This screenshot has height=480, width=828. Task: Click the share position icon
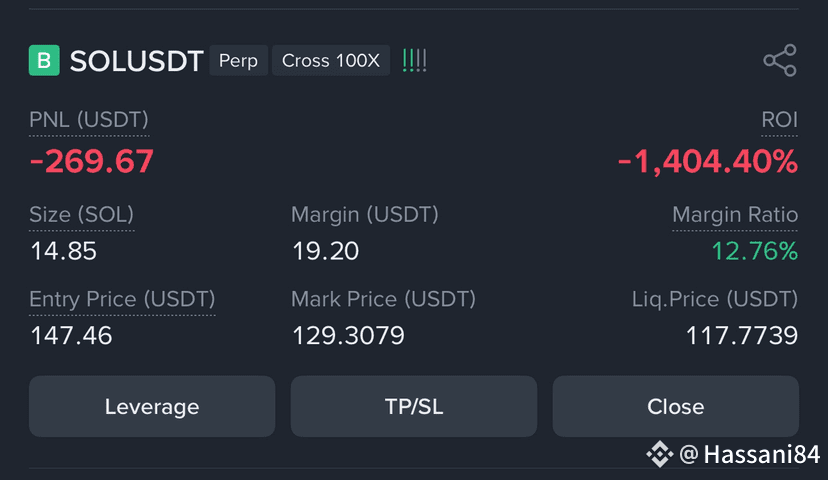pos(780,60)
